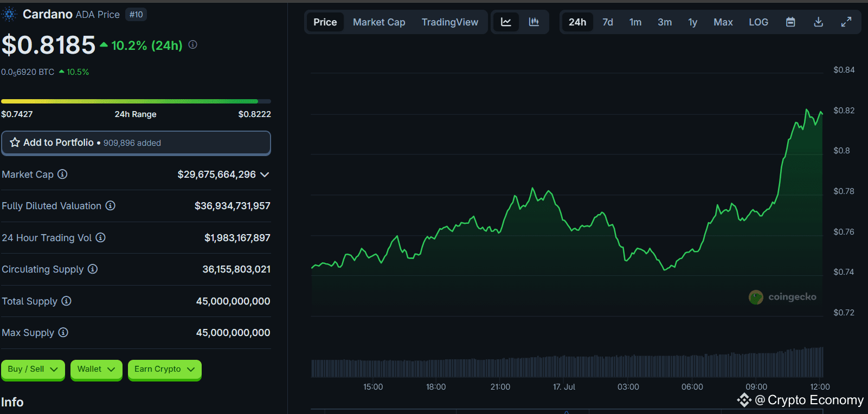Select the Price chart tab
868x414 pixels.
[325, 22]
